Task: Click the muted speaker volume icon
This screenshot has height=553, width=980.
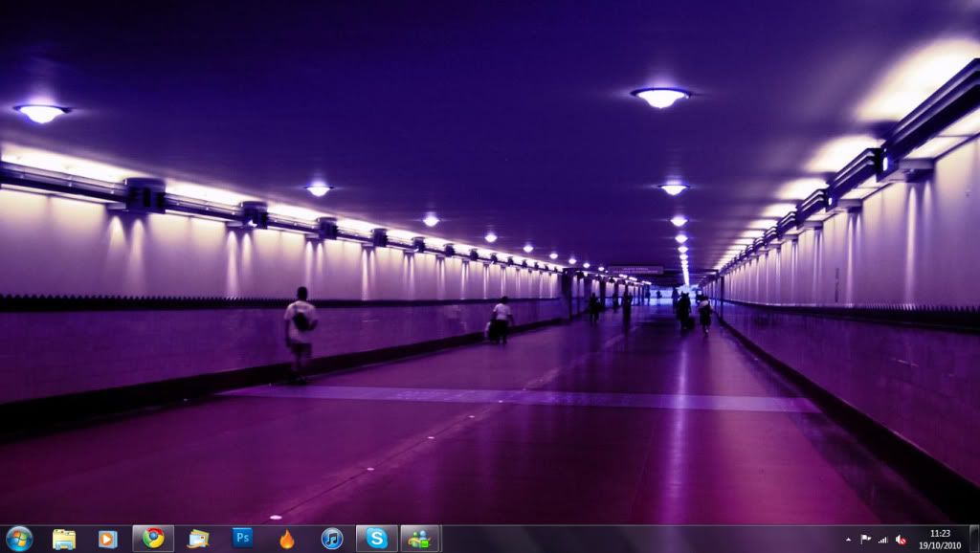Action: pos(901,540)
